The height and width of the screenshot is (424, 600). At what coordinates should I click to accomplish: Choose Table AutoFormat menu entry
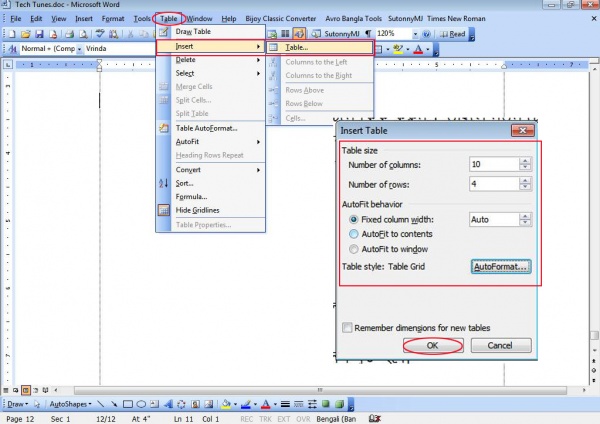click(x=210, y=128)
